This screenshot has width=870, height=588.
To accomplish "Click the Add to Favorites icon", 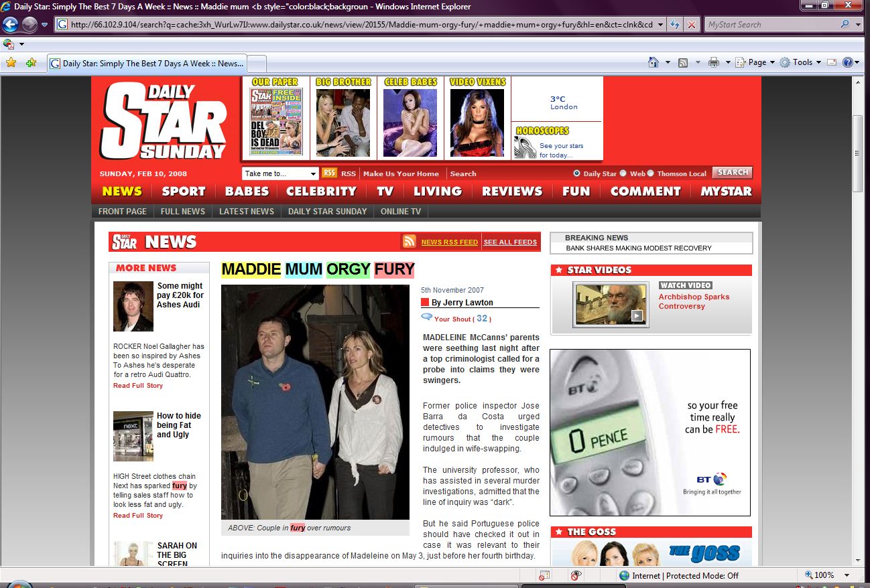I will (30, 63).
